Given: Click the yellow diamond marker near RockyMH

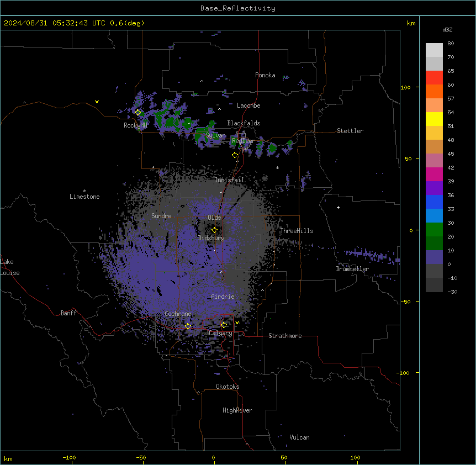Looking at the screenshot, I should pyautogui.click(x=137, y=112).
